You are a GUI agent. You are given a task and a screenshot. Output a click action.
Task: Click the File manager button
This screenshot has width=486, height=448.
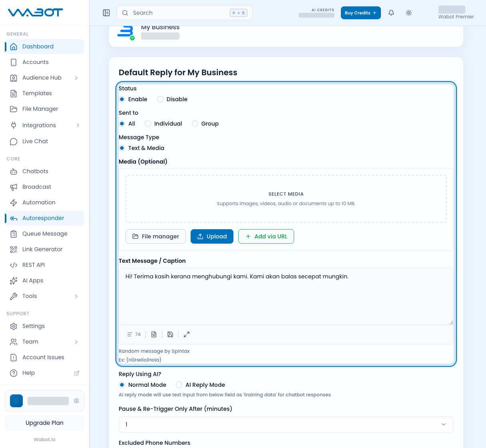coord(155,236)
